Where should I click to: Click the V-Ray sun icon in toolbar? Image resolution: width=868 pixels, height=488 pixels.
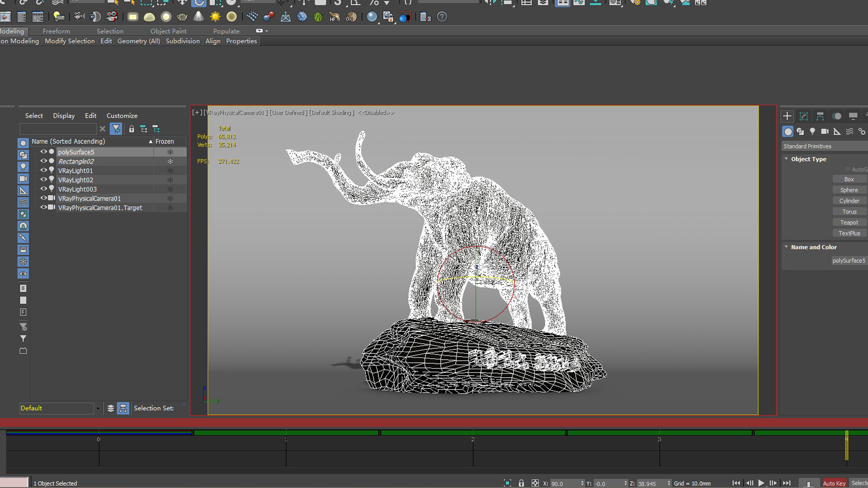[215, 17]
